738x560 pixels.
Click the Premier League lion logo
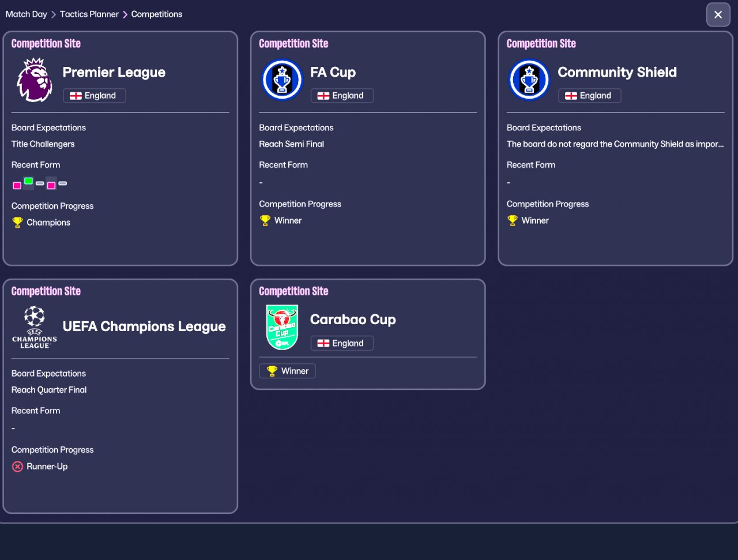35,80
